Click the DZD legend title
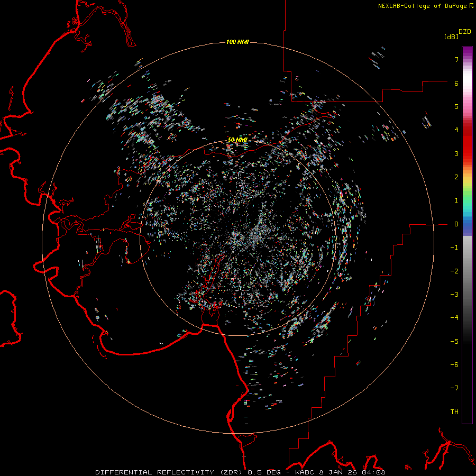 pos(465,32)
